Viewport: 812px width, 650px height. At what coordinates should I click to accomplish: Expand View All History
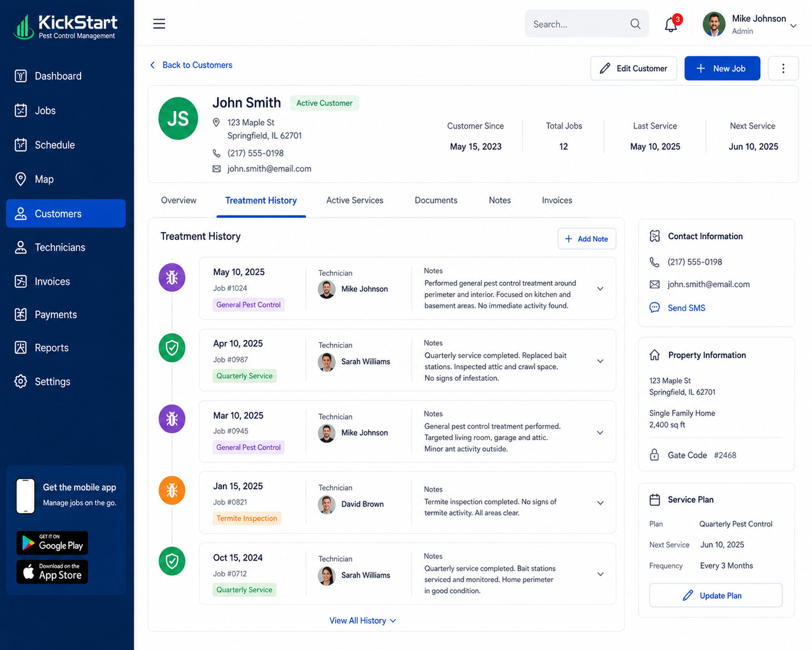[x=363, y=620]
